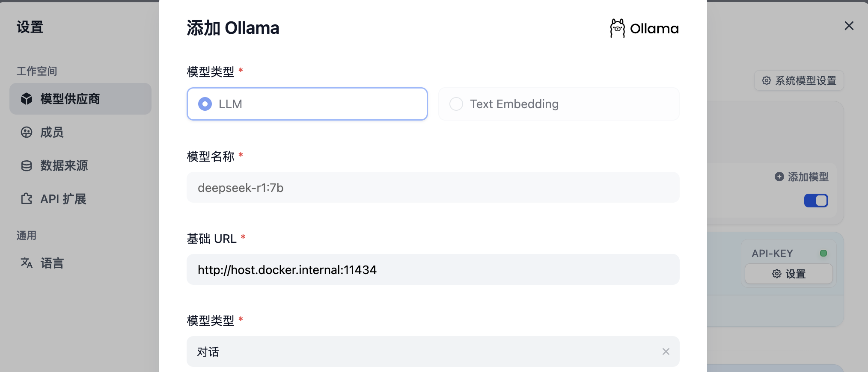Click the 基础 URL input field
Viewport: 868px width, 372px height.
[x=432, y=270]
